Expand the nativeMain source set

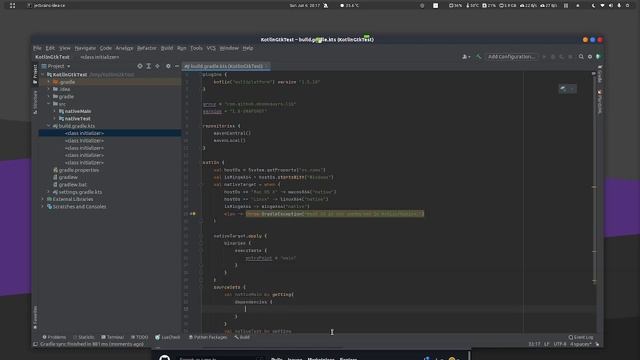55,111
